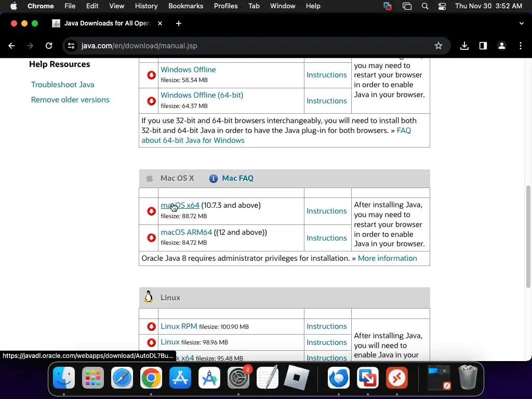Open Spotlight search in the menu bar
532x399 pixels.
point(425,6)
